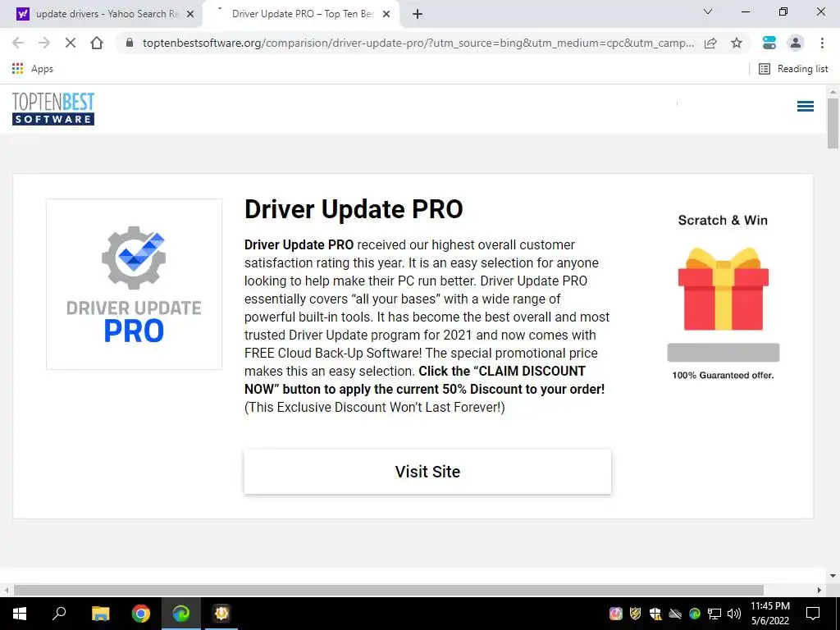
Task: Click the browser forward arrow
Action: 44,43
